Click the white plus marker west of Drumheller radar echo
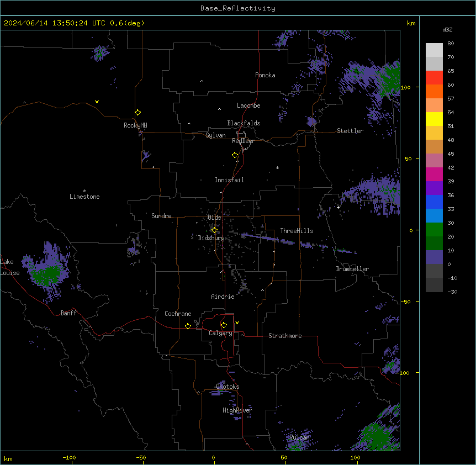This screenshot has width=476, height=465. 338,207
